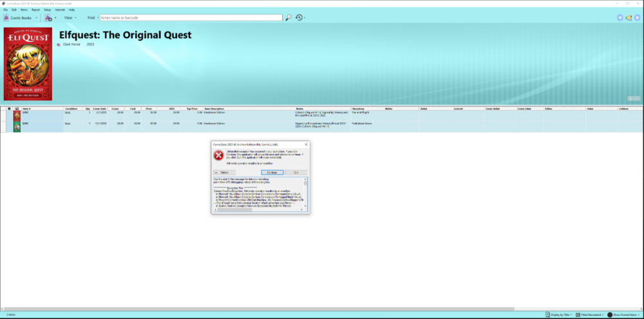The width and height of the screenshot is (644, 319).
Task: Click the add comic toolbar icon
Action: click(x=48, y=18)
